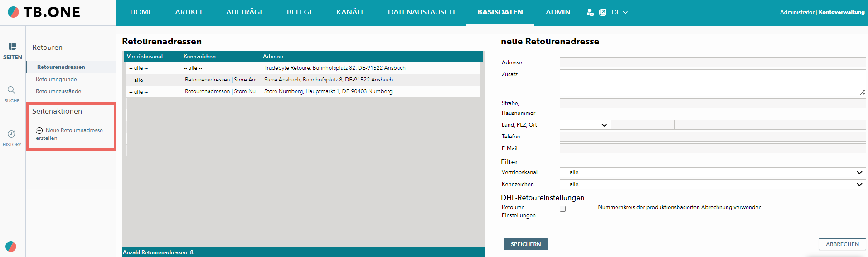Open the Seiten sidebar panel
This screenshot has height=257, width=868.
tap(12, 51)
